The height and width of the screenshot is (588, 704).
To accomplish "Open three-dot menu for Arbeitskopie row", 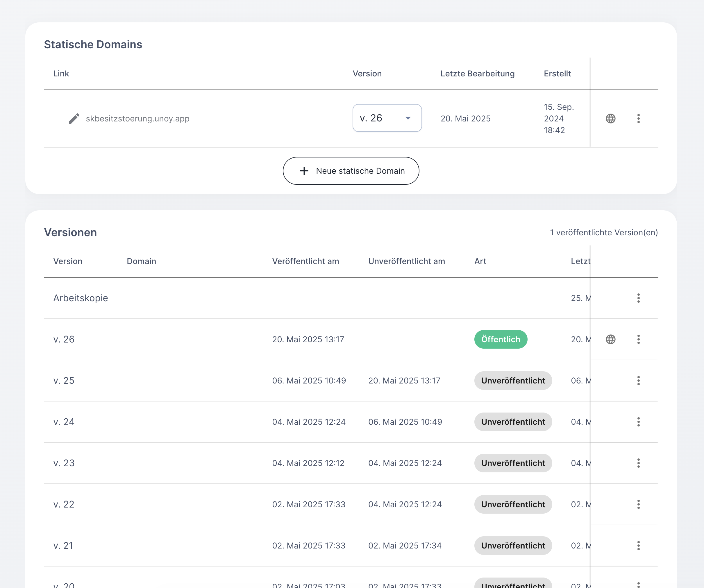I will coord(638,298).
